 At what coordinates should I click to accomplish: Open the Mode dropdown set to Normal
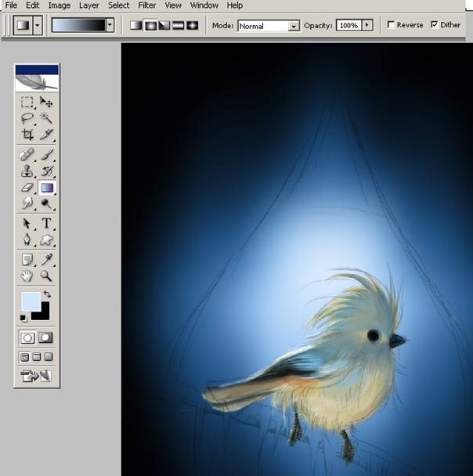click(269, 26)
